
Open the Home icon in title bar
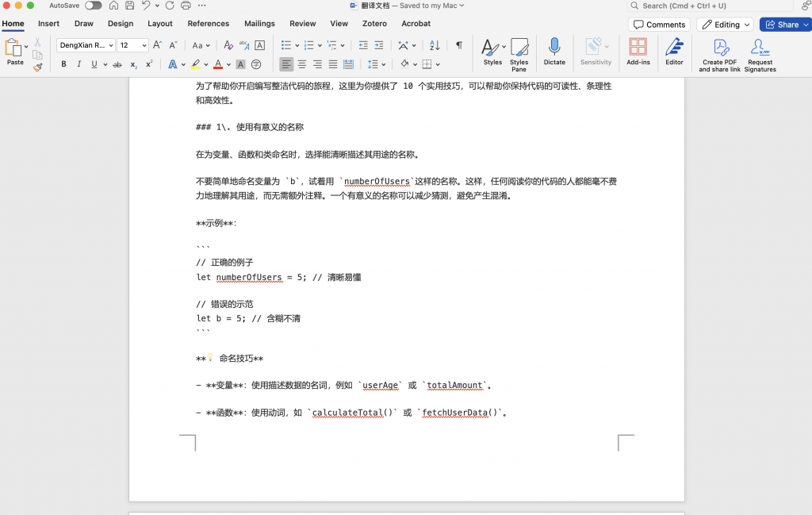coord(113,6)
